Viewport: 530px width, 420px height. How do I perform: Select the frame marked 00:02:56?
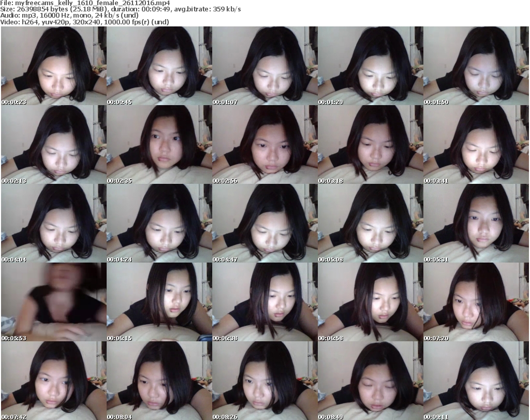pos(264,144)
